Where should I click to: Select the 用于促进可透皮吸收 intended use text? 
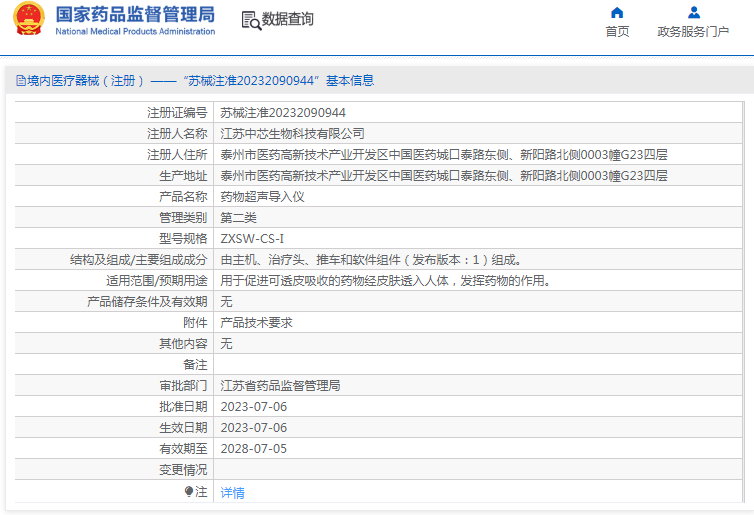click(x=386, y=281)
